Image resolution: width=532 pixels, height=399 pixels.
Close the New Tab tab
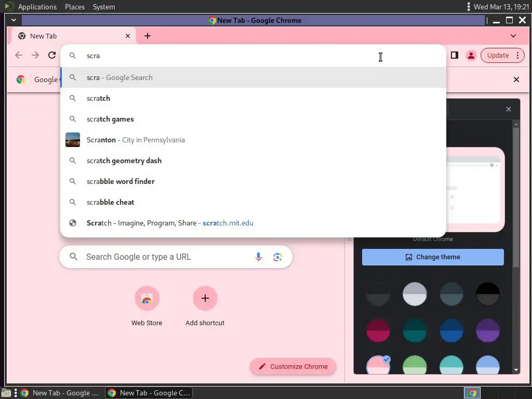click(128, 36)
